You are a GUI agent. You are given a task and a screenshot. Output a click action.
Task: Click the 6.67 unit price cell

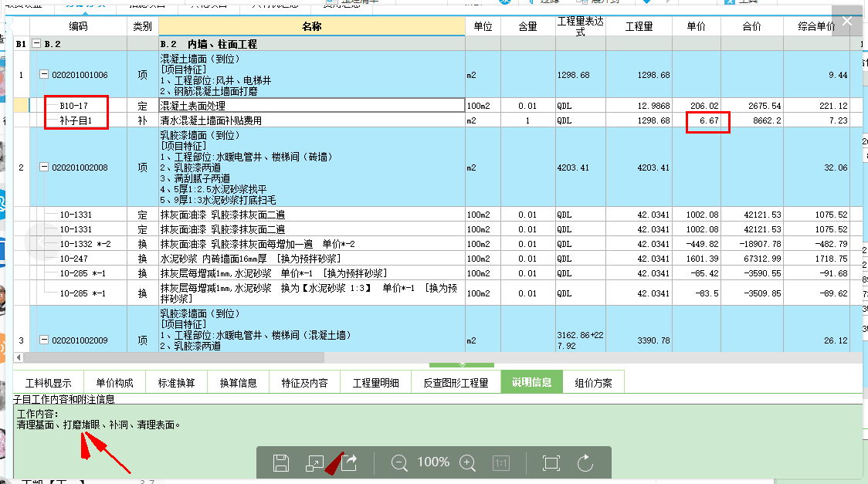click(x=697, y=120)
